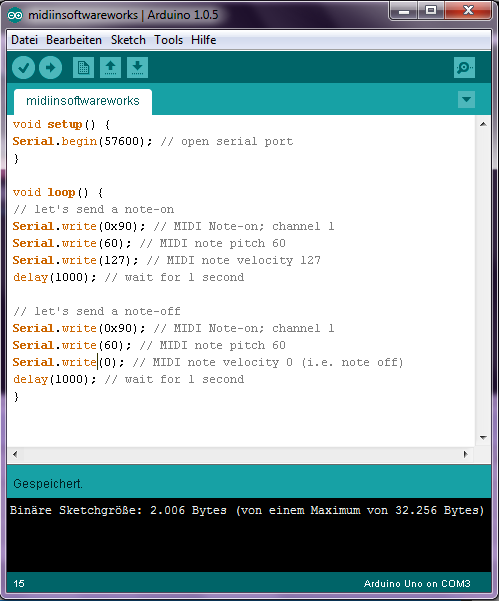This screenshot has height=601, width=499.
Task: Click the 'void loop() {' line
Action: coord(58,192)
